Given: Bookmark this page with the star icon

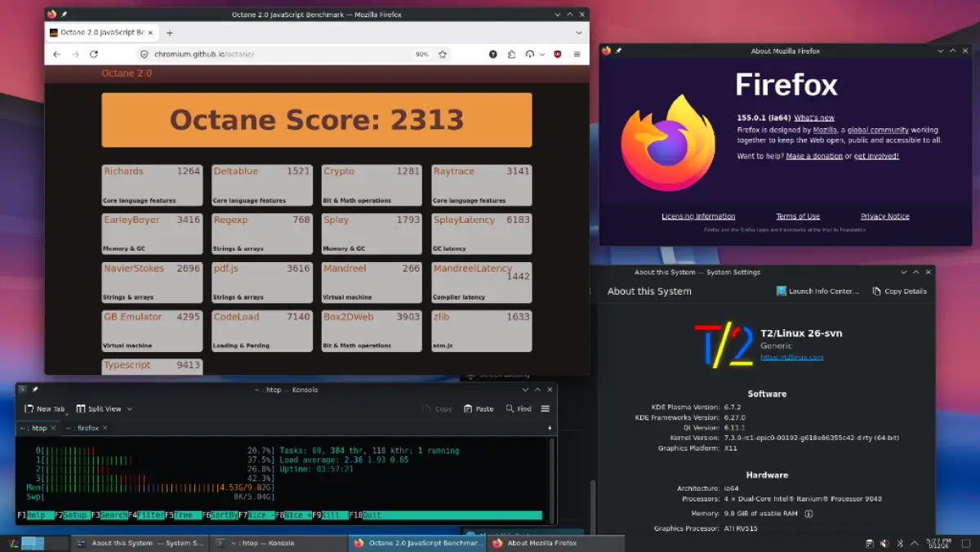Looking at the screenshot, I should (443, 54).
